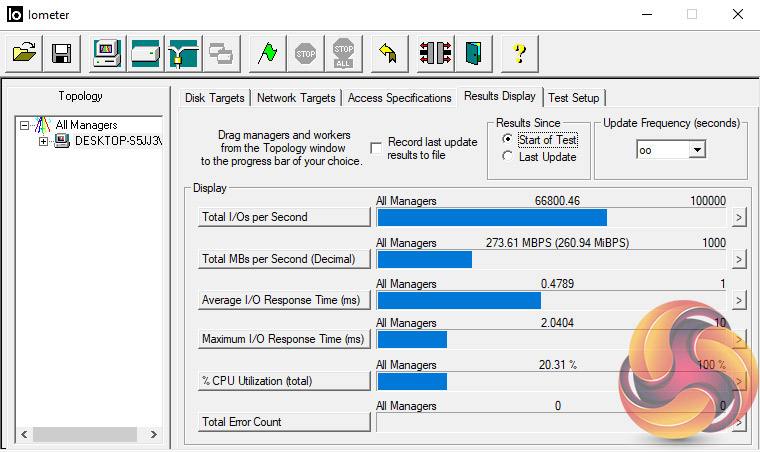Switch to the Test Setup tab
This screenshot has height=452, width=760.
click(x=574, y=98)
